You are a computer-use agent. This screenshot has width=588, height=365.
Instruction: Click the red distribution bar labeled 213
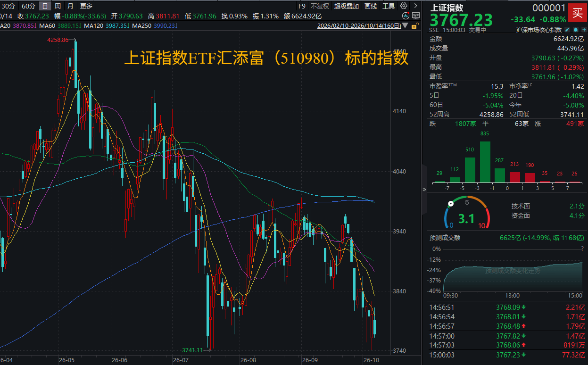click(x=515, y=177)
